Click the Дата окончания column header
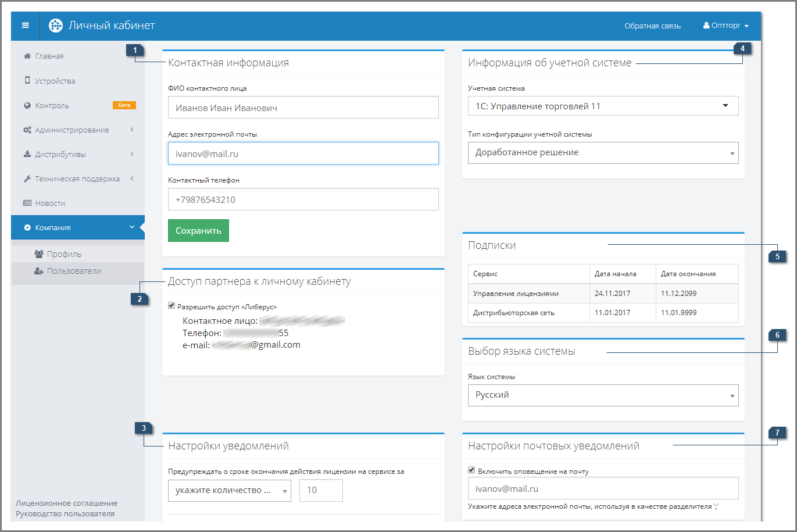Image resolution: width=797 pixels, height=532 pixels. pyautogui.click(x=697, y=274)
